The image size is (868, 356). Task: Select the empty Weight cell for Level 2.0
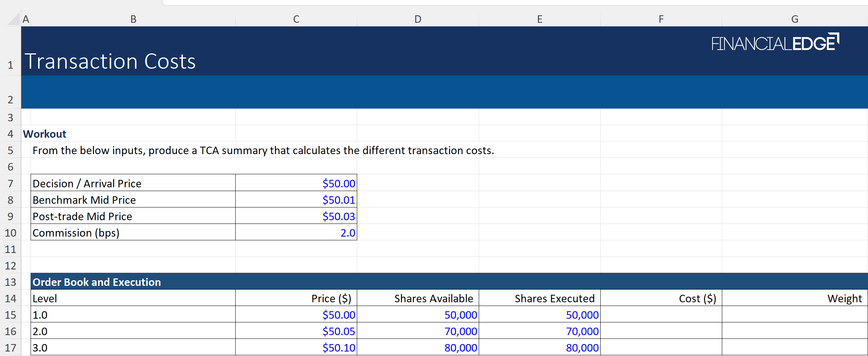[795, 331]
